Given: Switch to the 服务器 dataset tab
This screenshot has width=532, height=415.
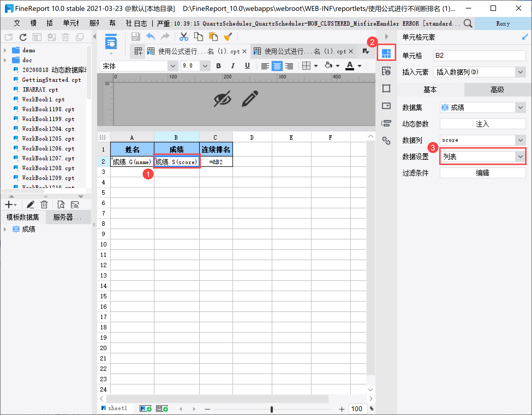Looking at the screenshot, I should (67, 217).
